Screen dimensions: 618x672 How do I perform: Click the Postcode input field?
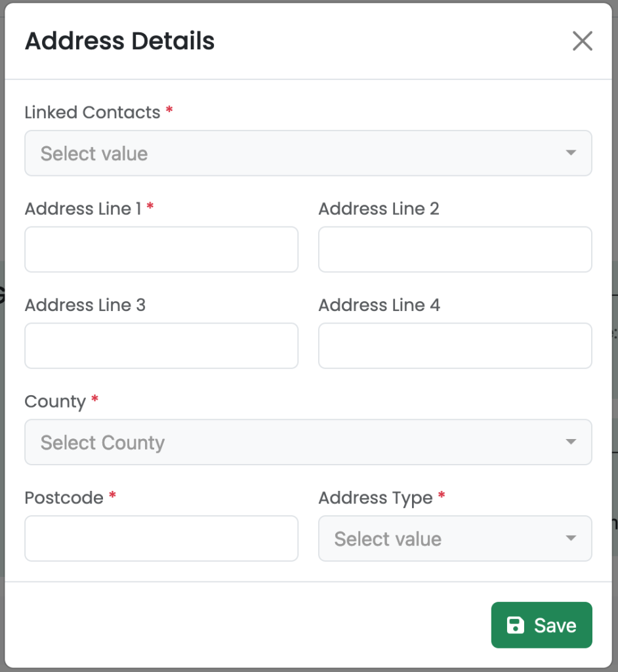[161, 538]
